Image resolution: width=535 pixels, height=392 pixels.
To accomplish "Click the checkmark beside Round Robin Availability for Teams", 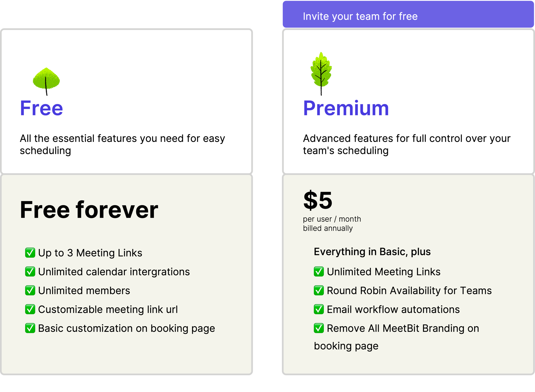I will 319,291.
